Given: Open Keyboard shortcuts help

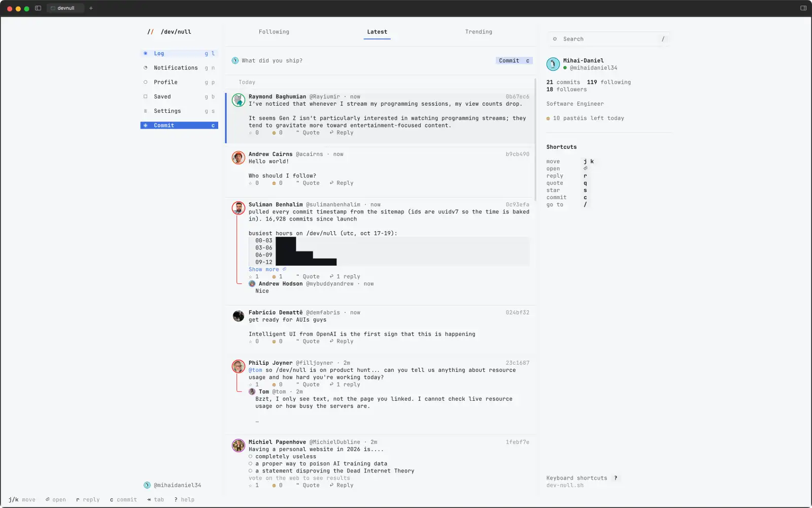Looking at the screenshot, I should pos(582,478).
